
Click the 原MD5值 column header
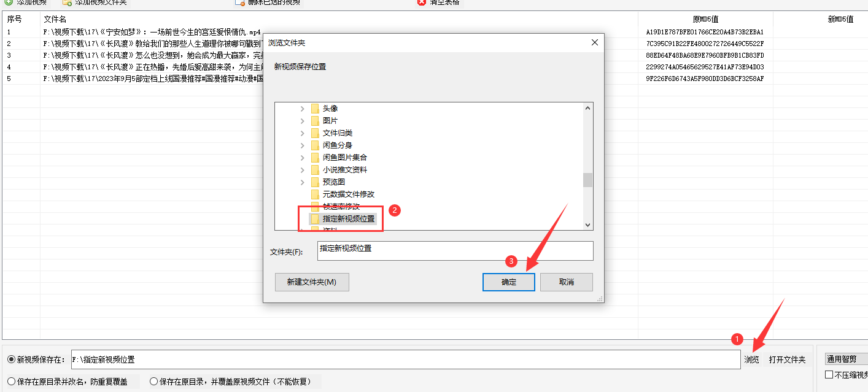click(705, 19)
